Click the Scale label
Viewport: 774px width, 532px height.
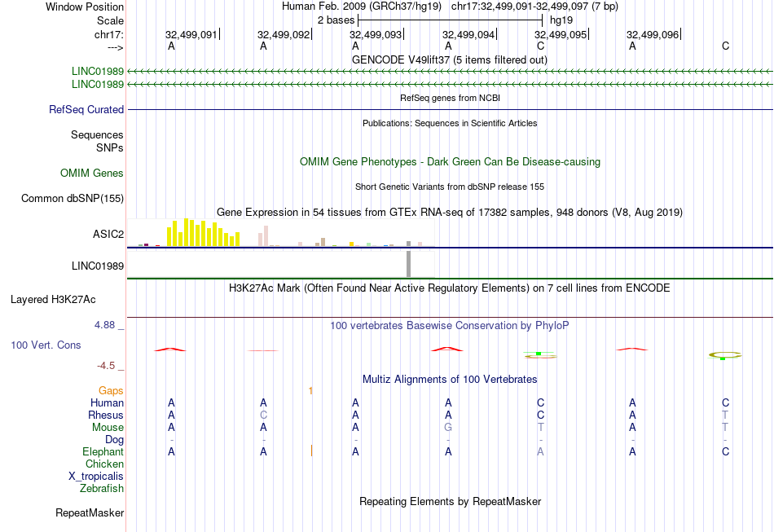click(x=110, y=20)
